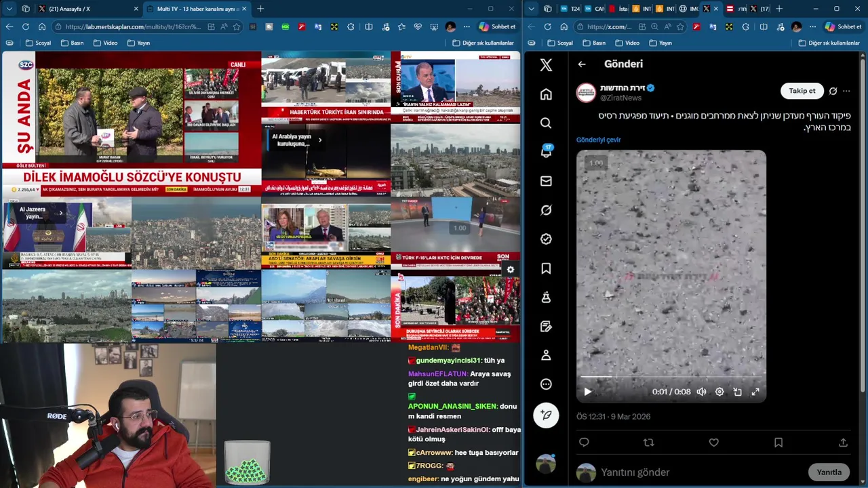Open a new tab in the x.com window

click(779, 9)
